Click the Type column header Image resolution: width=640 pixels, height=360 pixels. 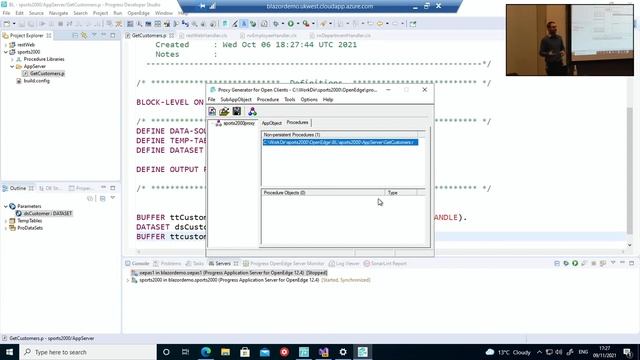tap(401, 192)
